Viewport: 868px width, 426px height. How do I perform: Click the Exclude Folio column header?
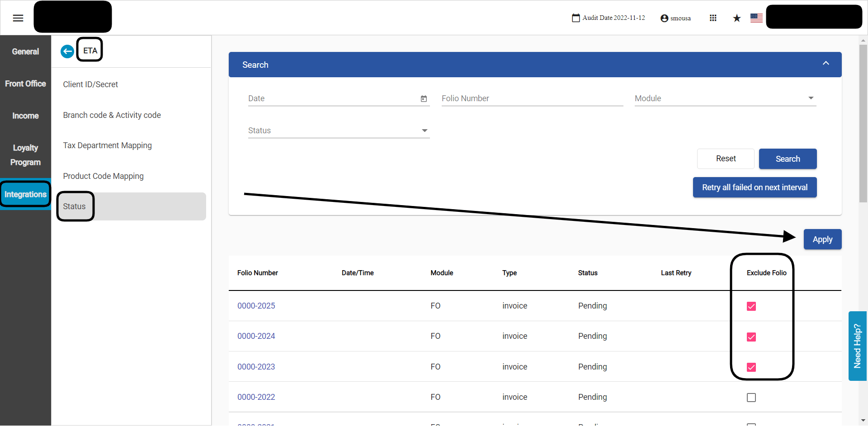pos(766,273)
